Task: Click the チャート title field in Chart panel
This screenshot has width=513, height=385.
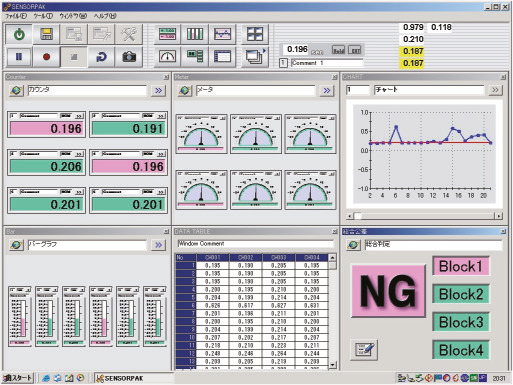Action: click(429, 90)
